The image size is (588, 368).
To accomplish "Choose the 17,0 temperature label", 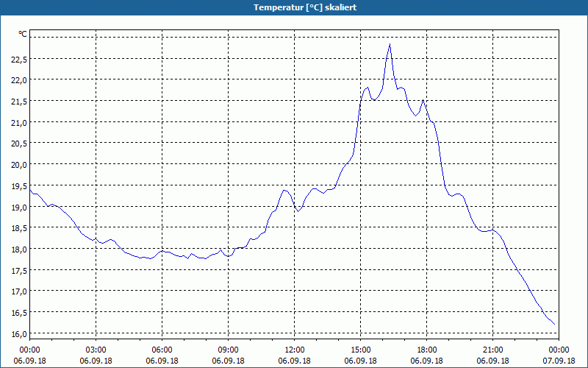I will [19, 291].
